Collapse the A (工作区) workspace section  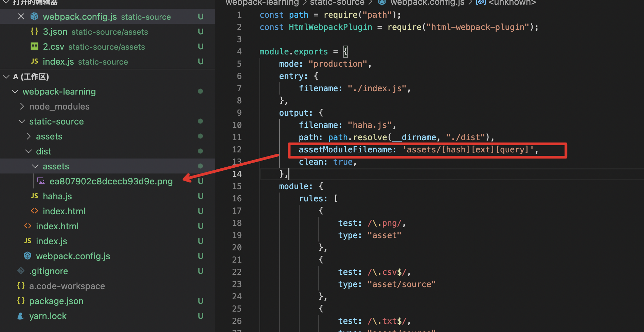point(6,77)
